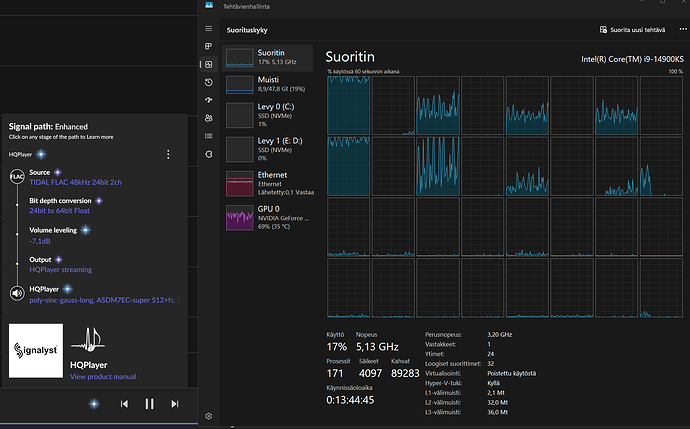
Task: Select Performance page icon in Task Manager sidebar
Action: [x=209, y=64]
